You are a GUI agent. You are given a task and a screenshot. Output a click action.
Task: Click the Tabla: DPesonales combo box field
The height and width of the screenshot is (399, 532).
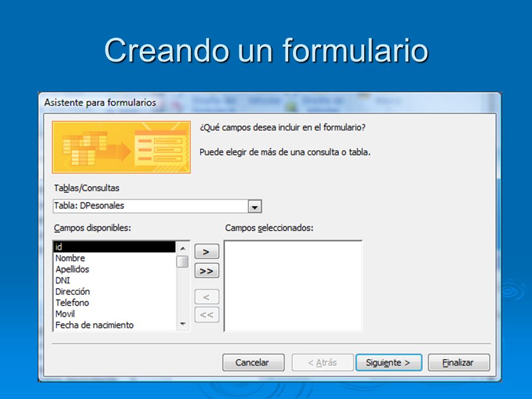coord(157,206)
